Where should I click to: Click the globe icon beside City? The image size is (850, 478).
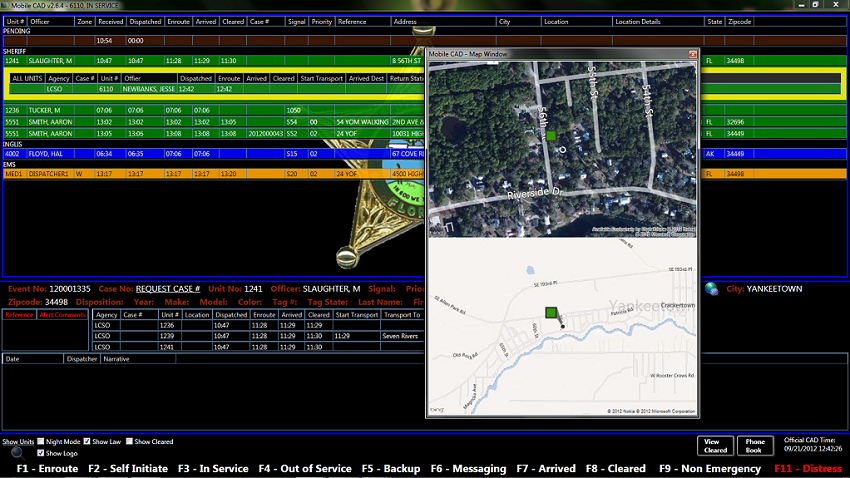pos(711,289)
